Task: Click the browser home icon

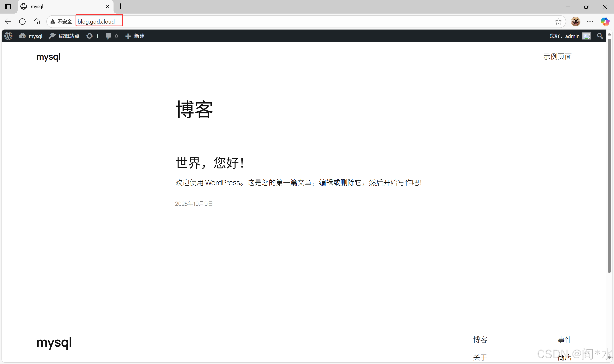Action: tap(37, 22)
